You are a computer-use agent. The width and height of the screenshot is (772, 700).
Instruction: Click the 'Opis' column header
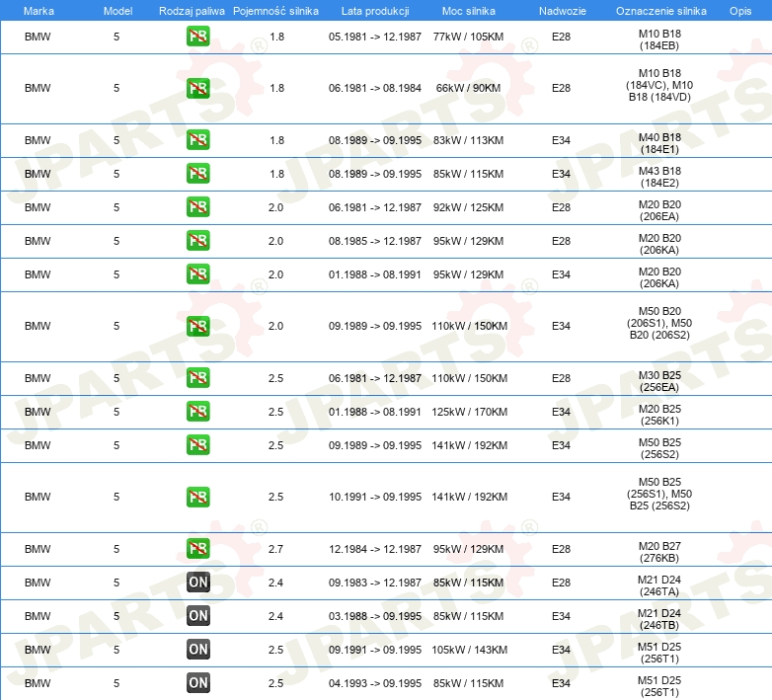pyautogui.click(x=739, y=11)
